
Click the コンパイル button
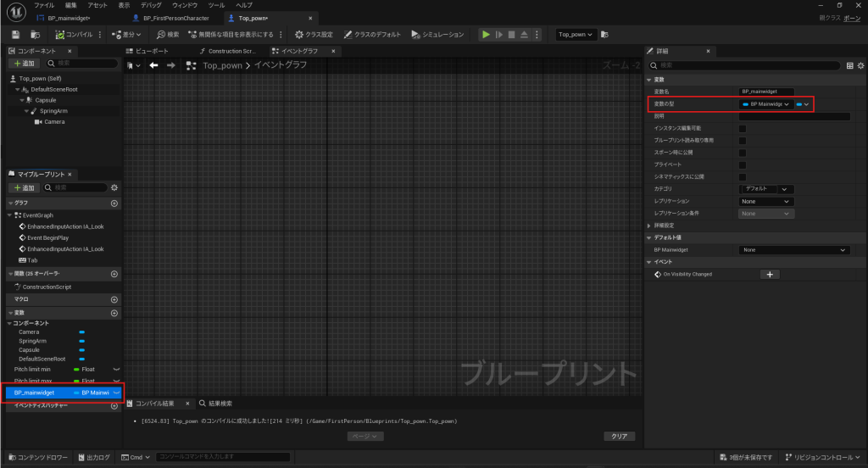[x=74, y=35]
